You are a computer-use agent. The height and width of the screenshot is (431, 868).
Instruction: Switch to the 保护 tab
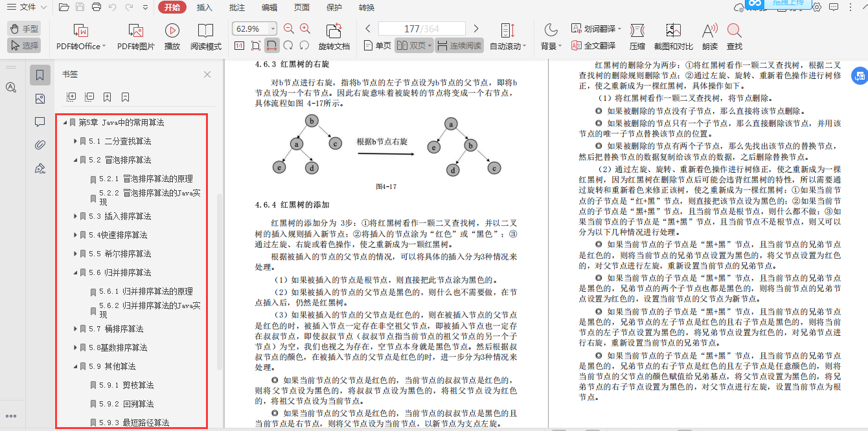[x=334, y=8]
